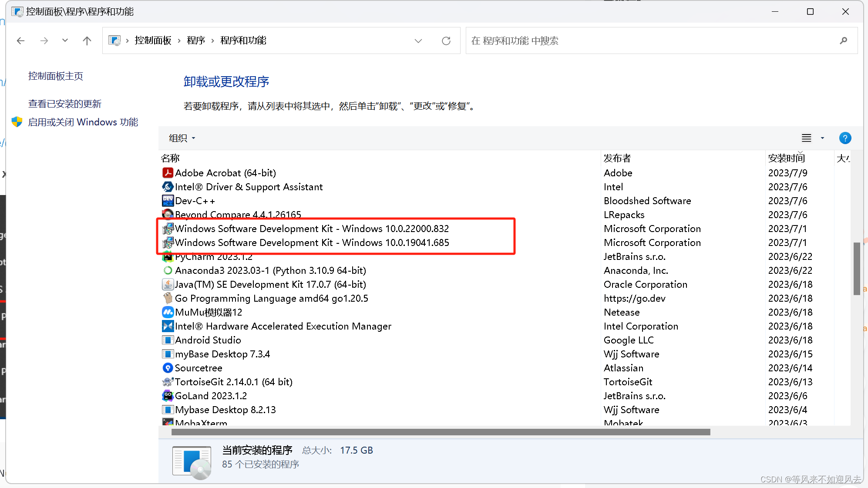
Task: Click the Adobe Acrobat program icon
Action: pos(168,173)
